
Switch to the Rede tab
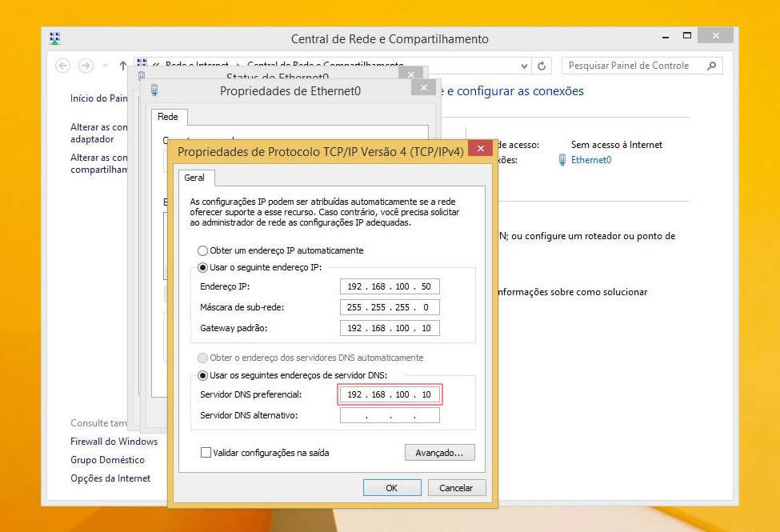coord(168,117)
